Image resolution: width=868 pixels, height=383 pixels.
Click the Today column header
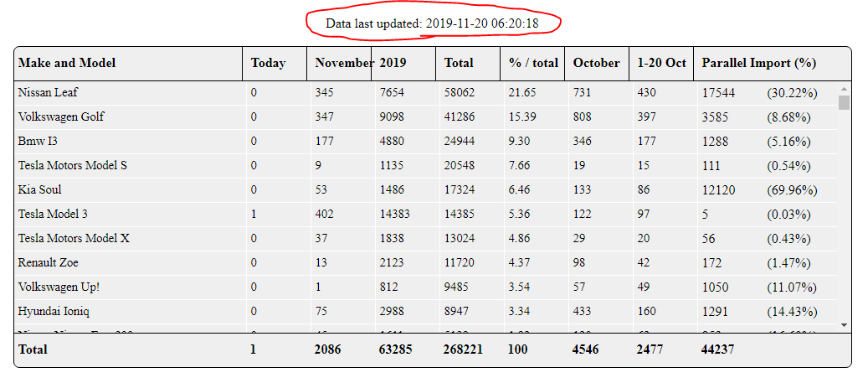coord(269,63)
